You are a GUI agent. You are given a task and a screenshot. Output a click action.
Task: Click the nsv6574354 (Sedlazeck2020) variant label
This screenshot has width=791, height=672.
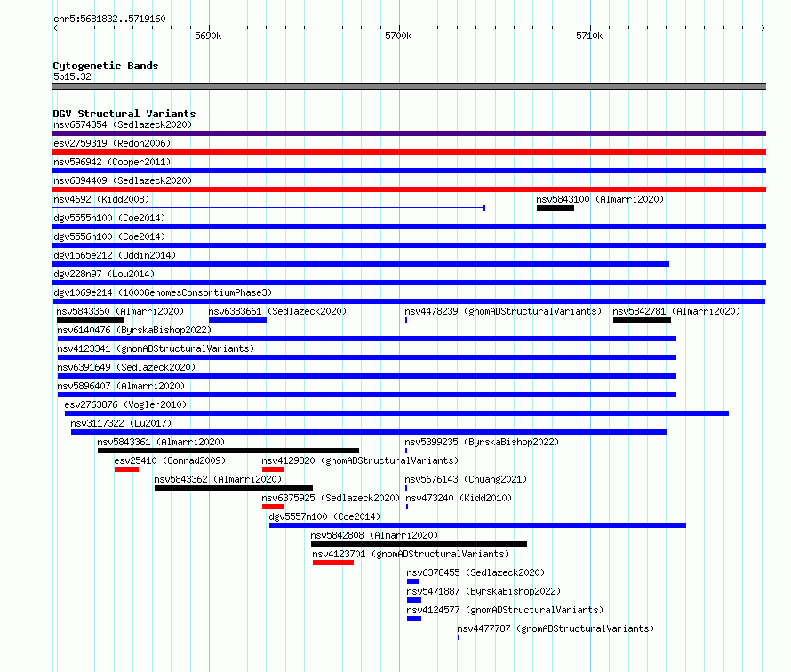coord(123,124)
